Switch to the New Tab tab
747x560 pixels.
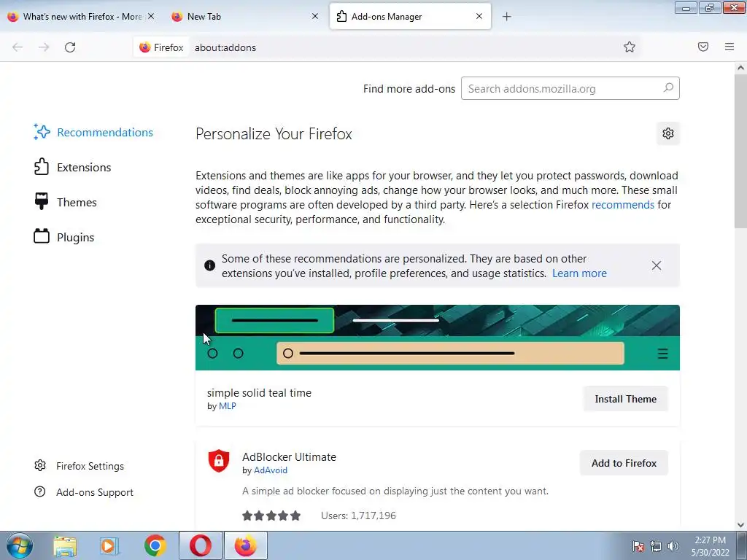(244, 16)
